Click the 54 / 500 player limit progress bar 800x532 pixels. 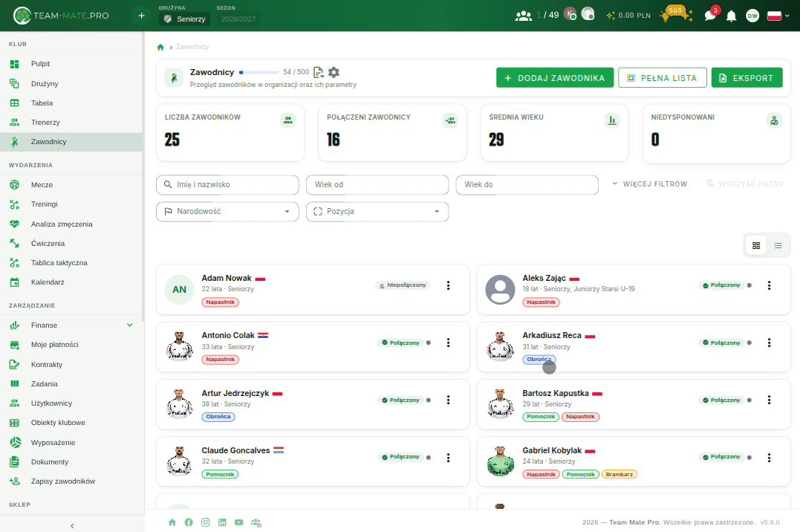[x=259, y=73]
